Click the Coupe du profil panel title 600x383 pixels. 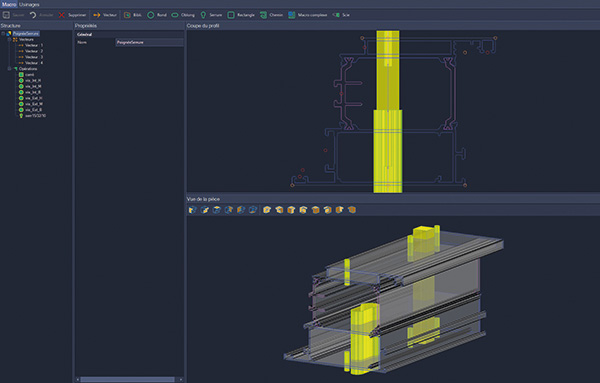(x=203, y=26)
